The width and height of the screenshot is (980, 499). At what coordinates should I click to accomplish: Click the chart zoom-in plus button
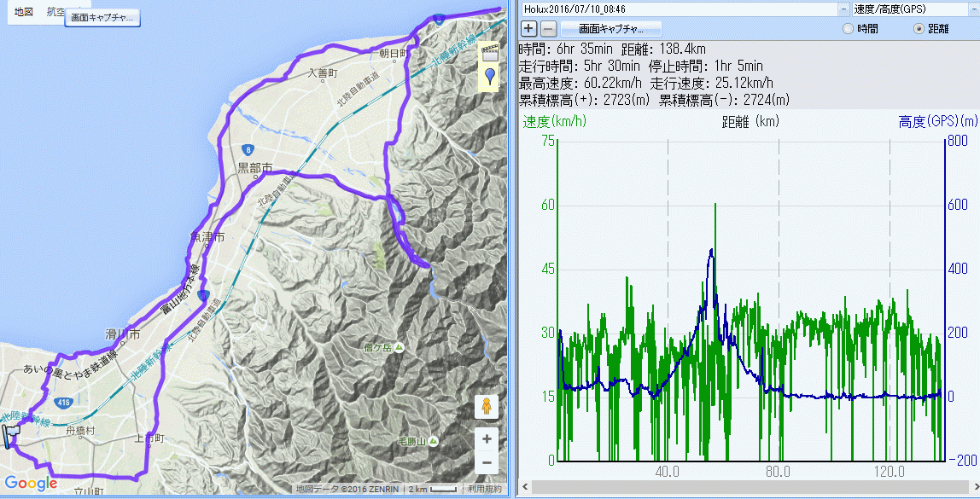(x=529, y=28)
